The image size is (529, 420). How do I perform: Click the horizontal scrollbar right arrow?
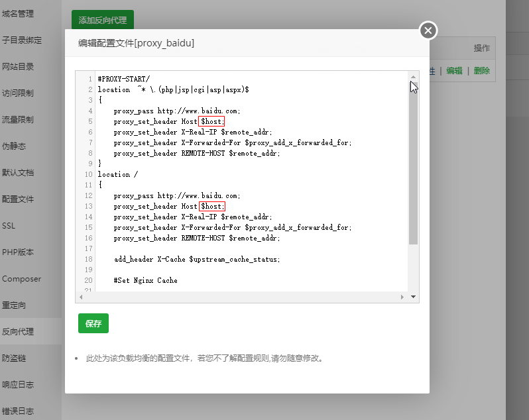point(402,297)
